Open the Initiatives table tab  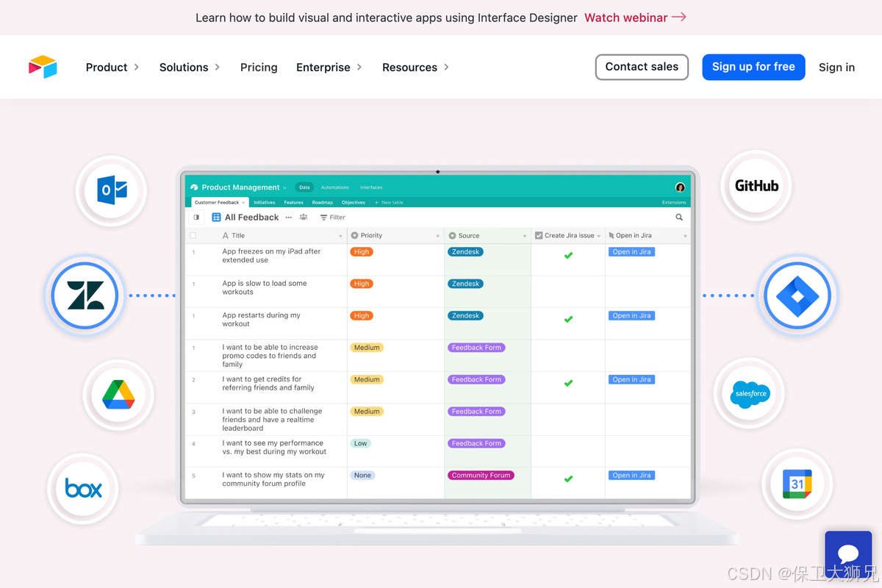pos(265,202)
